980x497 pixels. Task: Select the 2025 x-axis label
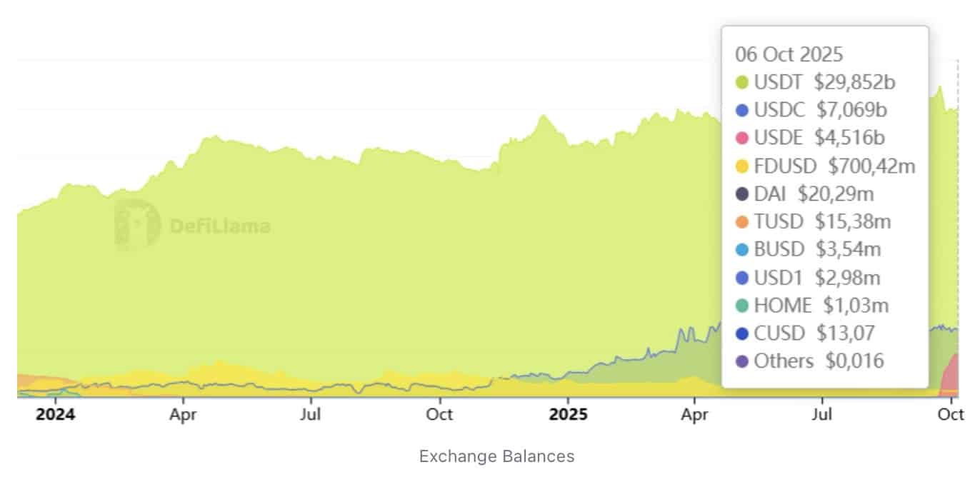[x=568, y=414]
